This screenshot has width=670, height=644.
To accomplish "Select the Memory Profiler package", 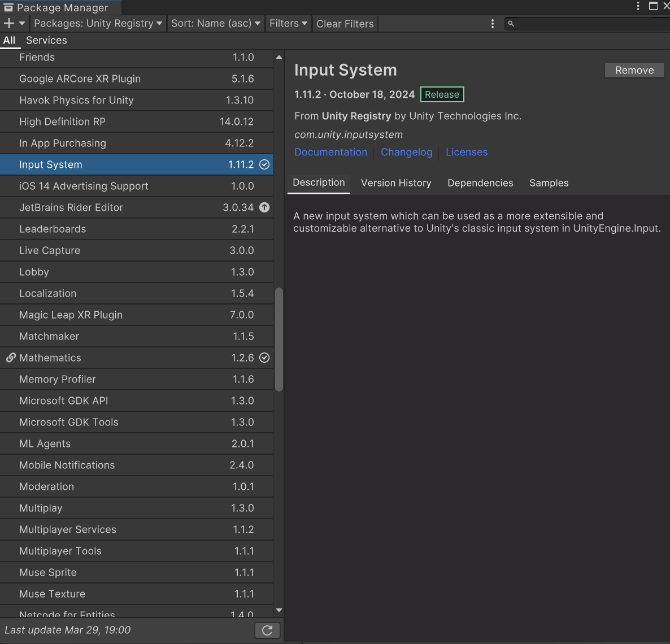I will [x=136, y=379].
